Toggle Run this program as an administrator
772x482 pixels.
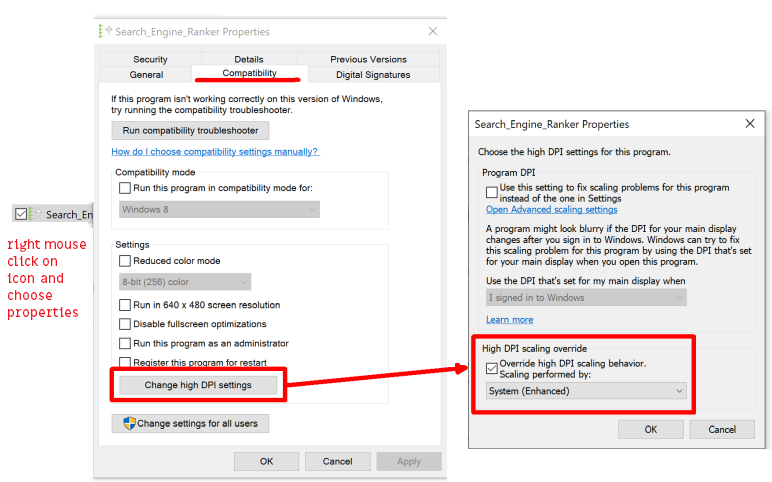(x=125, y=343)
